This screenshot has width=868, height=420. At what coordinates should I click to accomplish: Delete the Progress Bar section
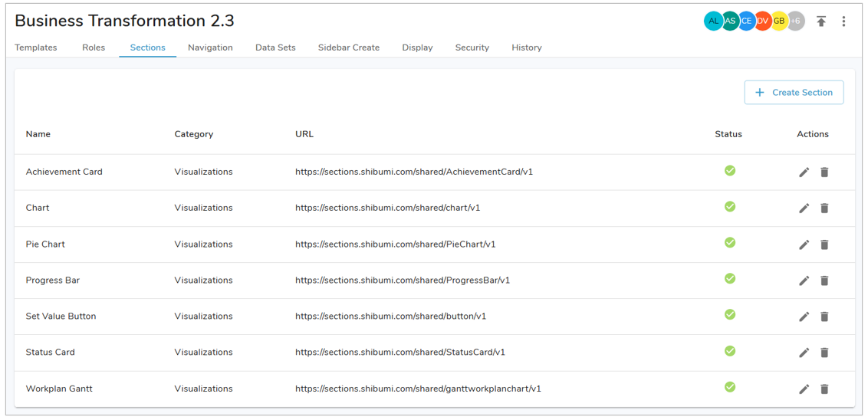pyautogui.click(x=824, y=281)
